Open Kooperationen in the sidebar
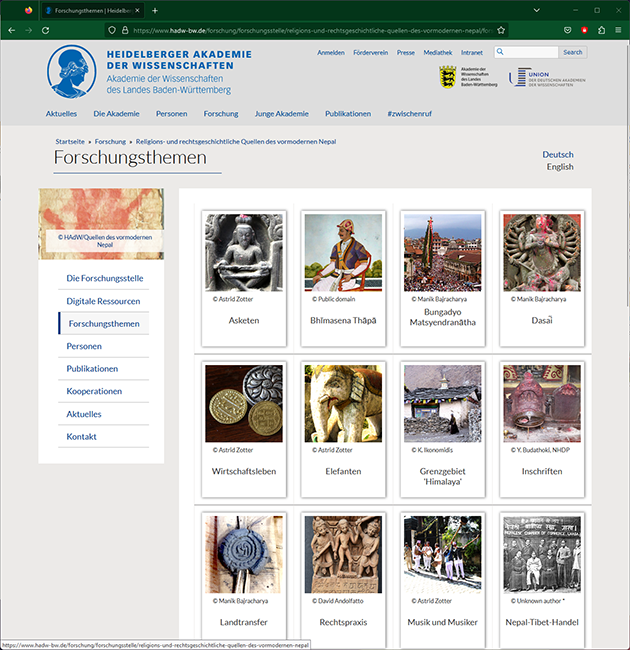This screenshot has width=630, height=650. tap(94, 391)
